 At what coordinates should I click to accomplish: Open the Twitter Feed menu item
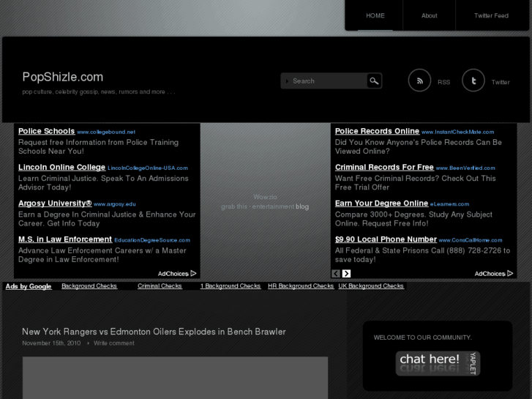click(491, 15)
